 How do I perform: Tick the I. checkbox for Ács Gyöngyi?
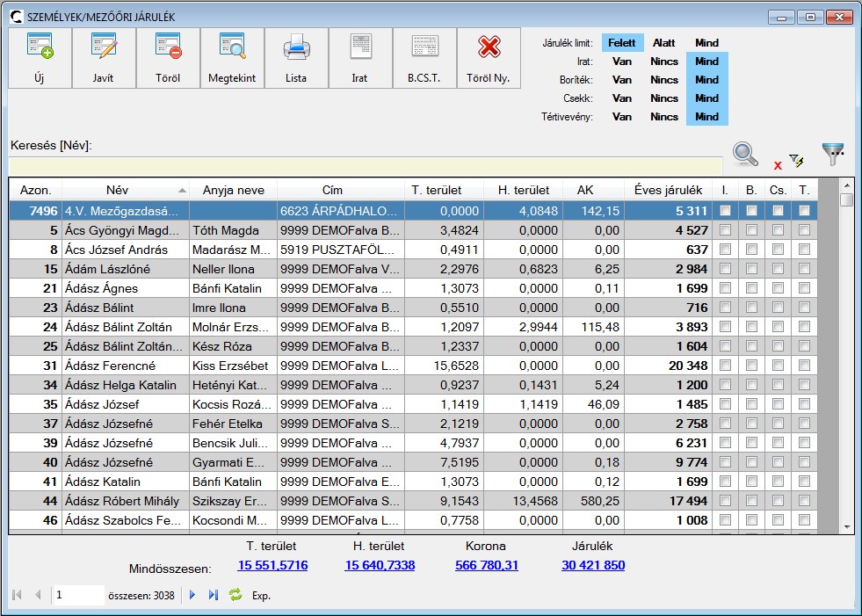click(725, 230)
